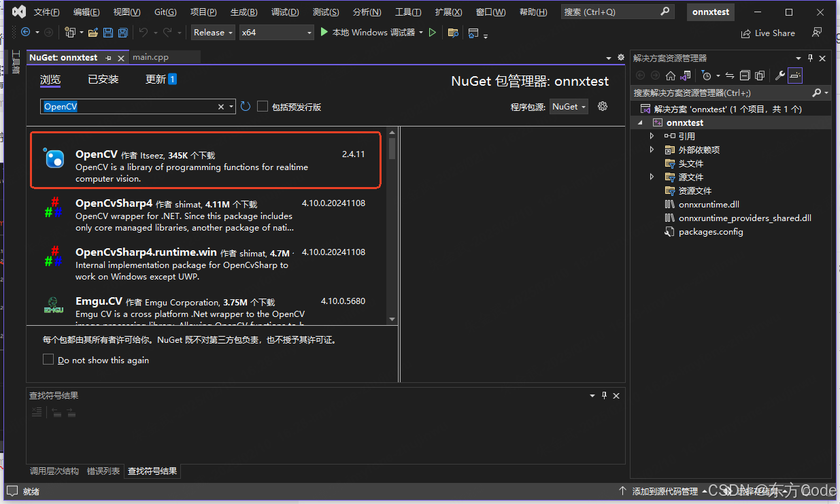
Task: Open the Release configuration dropdown
Action: [213, 33]
